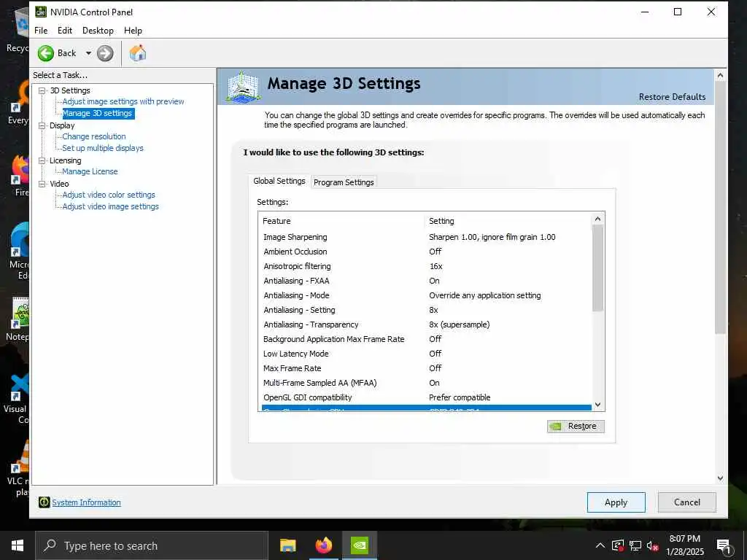
Task: Select the Multi-Frame Sampled AA (MFAA) row
Action: (426, 383)
